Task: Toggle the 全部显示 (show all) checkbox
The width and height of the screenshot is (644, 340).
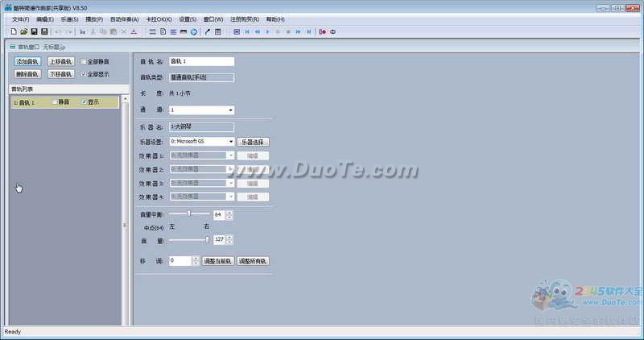Action: tap(85, 74)
